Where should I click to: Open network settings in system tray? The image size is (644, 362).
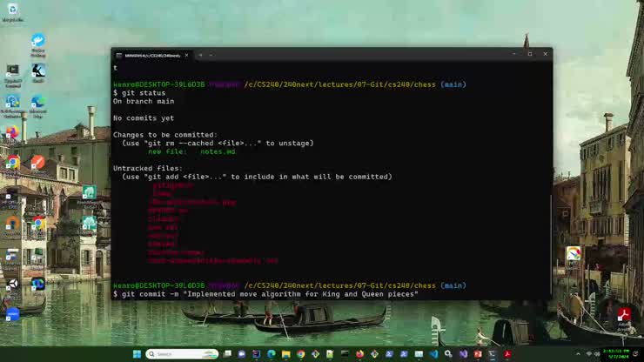[589, 354]
